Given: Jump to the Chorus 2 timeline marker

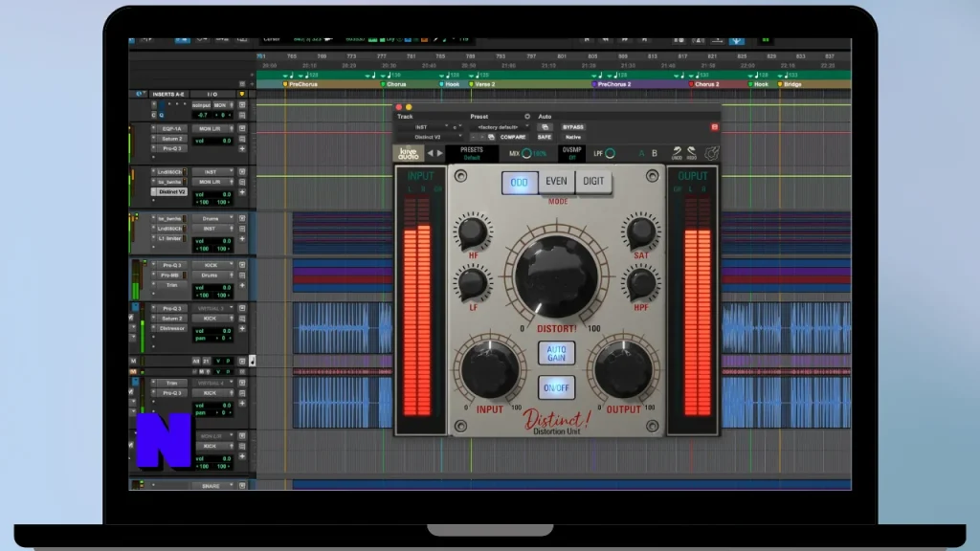Looking at the screenshot, I should click(x=705, y=84).
